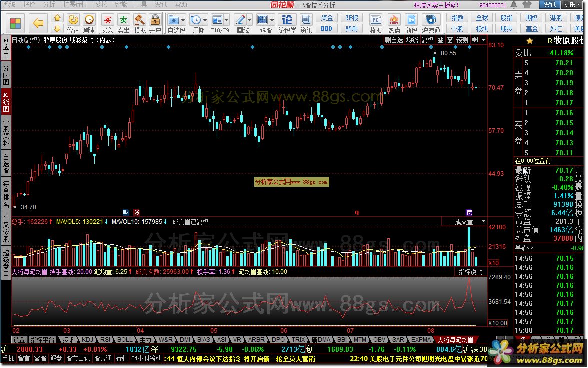Click the 榜 ranking marker on chart

tap(469, 212)
